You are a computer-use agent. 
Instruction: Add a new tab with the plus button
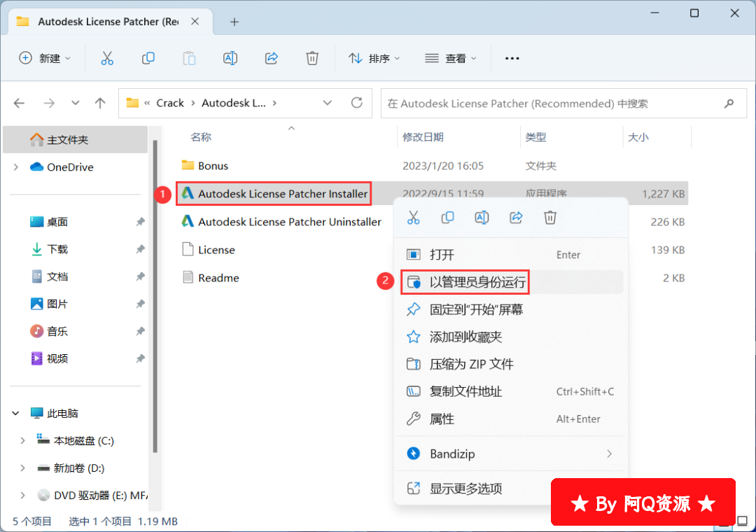tap(234, 22)
